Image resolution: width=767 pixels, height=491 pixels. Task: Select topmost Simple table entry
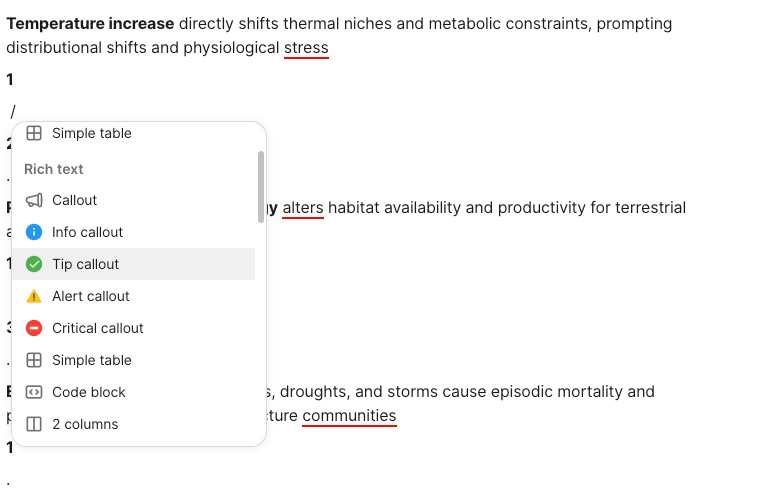coord(92,133)
